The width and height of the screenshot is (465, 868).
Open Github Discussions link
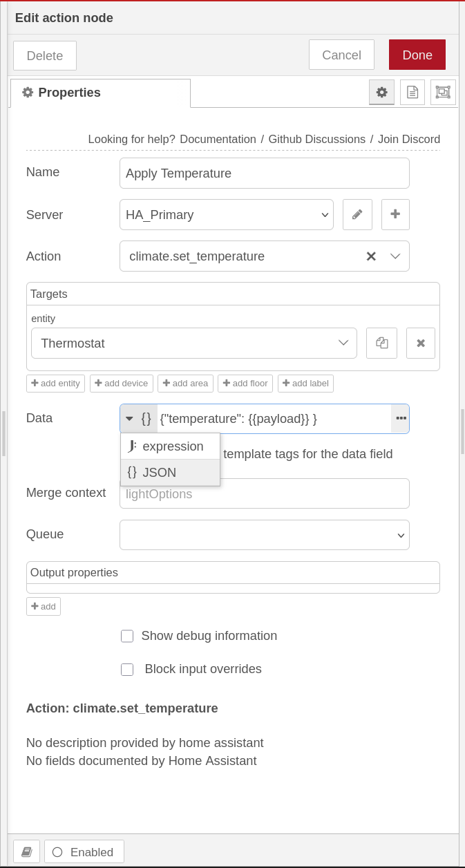317,139
